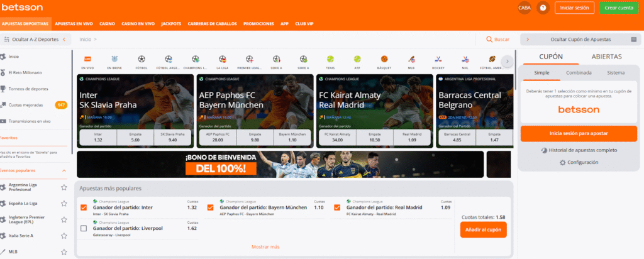Click the betting slip icon beside Ocultar Cupón

pos(634,40)
